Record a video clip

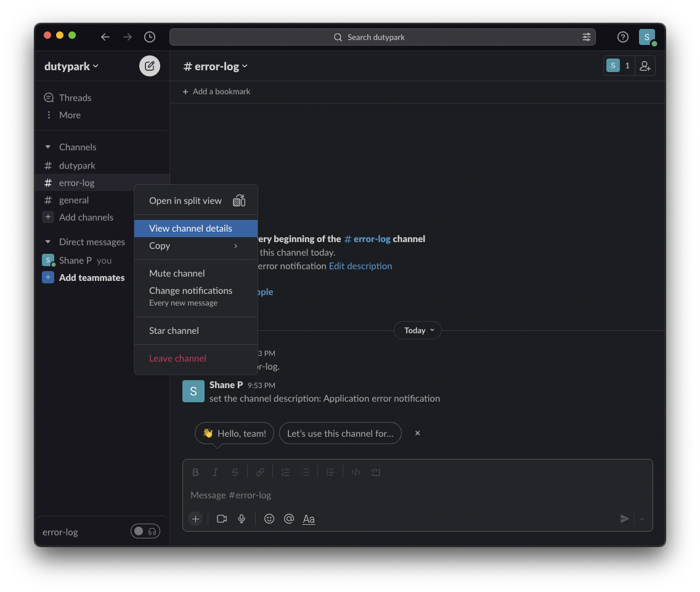[x=221, y=519]
